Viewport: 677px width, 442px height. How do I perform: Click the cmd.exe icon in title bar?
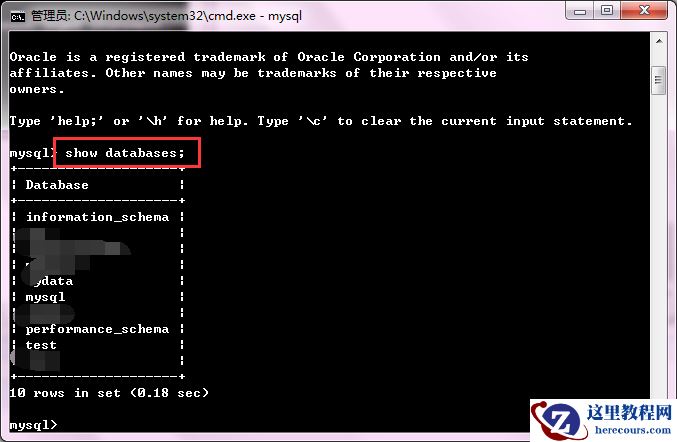coord(18,17)
